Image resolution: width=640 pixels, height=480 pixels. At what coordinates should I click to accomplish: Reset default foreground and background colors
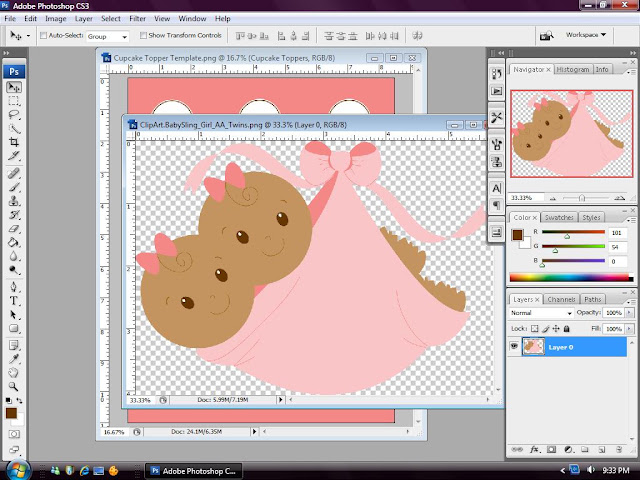point(8,401)
